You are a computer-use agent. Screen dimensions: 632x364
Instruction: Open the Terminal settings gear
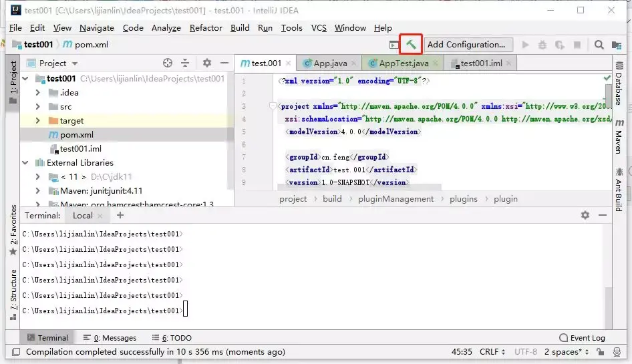click(x=585, y=215)
